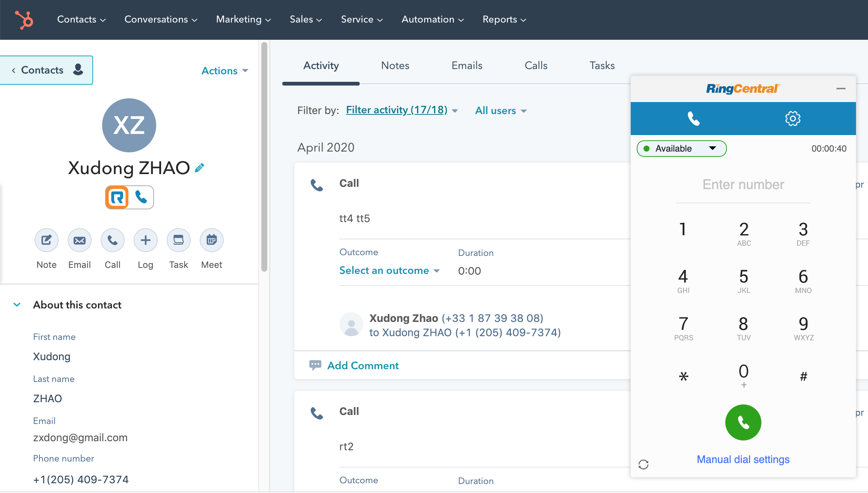Open the Contacts navigation menu
868x493 pixels.
point(81,20)
